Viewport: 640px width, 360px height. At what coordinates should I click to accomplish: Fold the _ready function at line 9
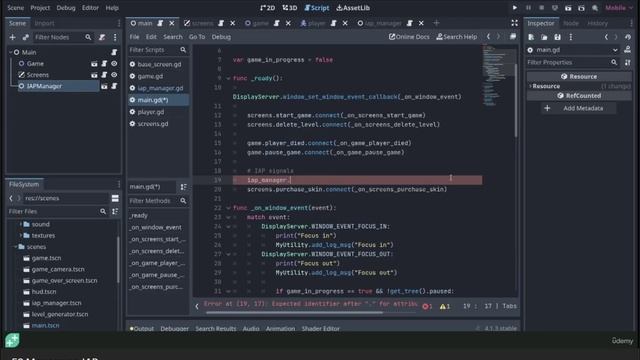point(228,78)
